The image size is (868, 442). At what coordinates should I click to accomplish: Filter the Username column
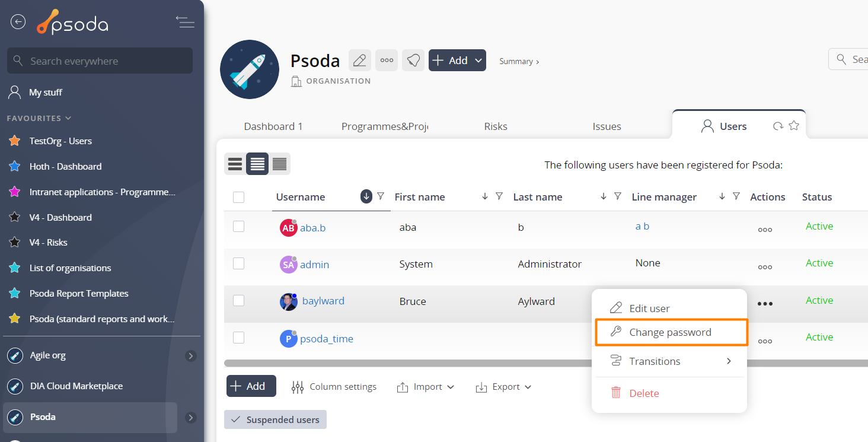click(x=381, y=196)
